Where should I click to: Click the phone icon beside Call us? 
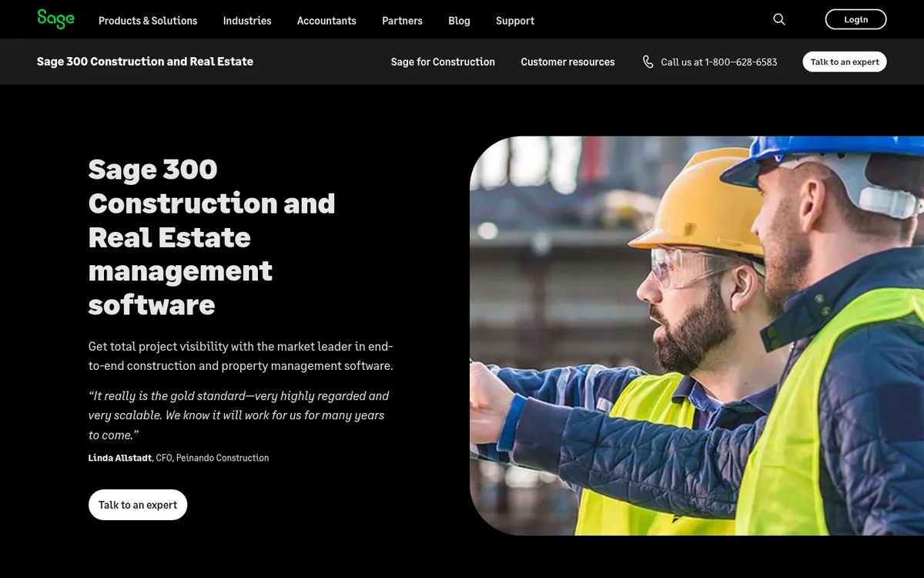click(x=648, y=62)
